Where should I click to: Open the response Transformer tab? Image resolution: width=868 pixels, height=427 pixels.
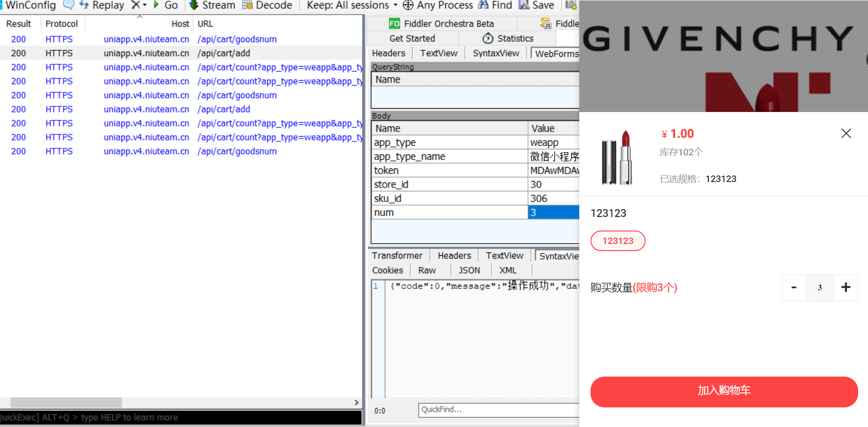[397, 256]
